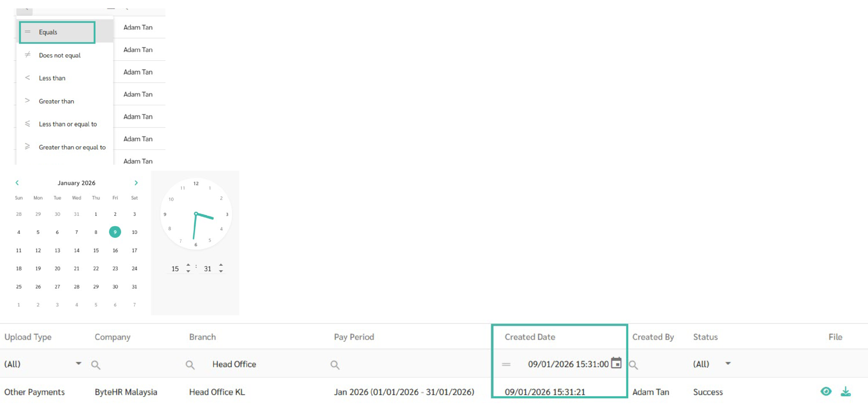
Task: Go to next month in calendar
Action: click(136, 183)
